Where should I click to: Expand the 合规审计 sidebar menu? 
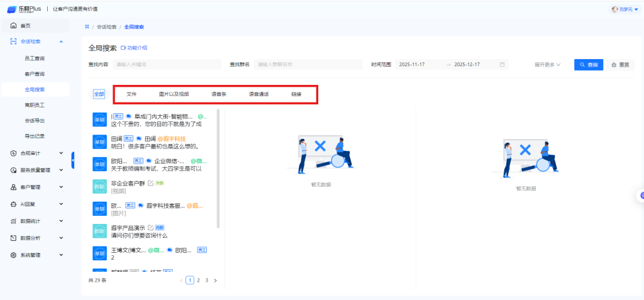[x=61, y=153]
